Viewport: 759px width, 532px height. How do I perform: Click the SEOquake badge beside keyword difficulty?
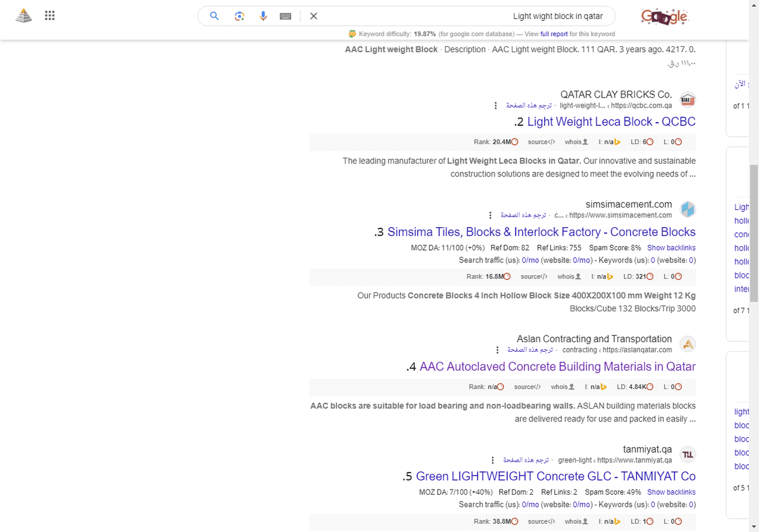(x=352, y=34)
